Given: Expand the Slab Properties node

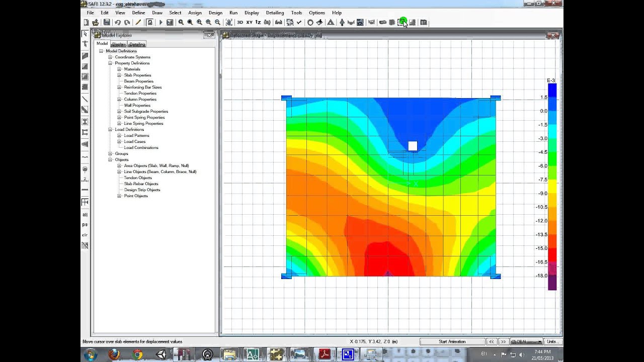Looking at the screenshot, I should [119, 75].
